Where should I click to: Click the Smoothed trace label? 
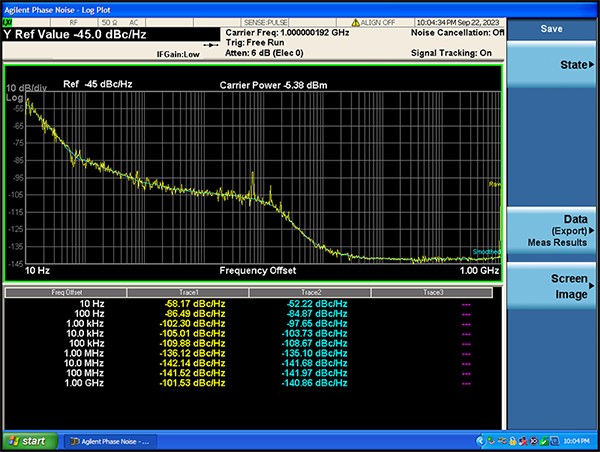tap(486, 251)
